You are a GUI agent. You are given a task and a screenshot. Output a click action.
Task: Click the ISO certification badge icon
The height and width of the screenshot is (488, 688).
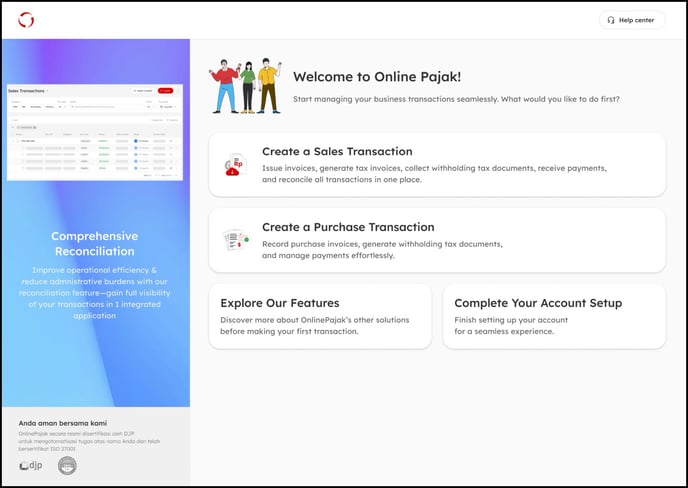[67, 466]
